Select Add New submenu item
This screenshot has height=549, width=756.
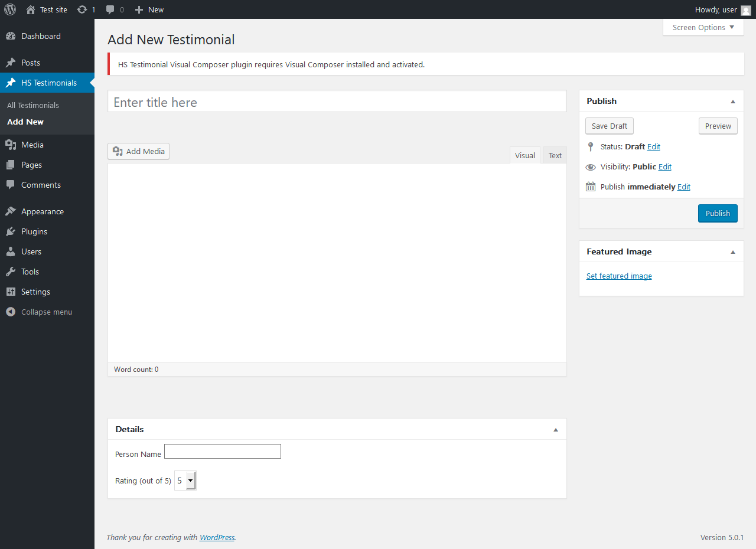pos(25,122)
